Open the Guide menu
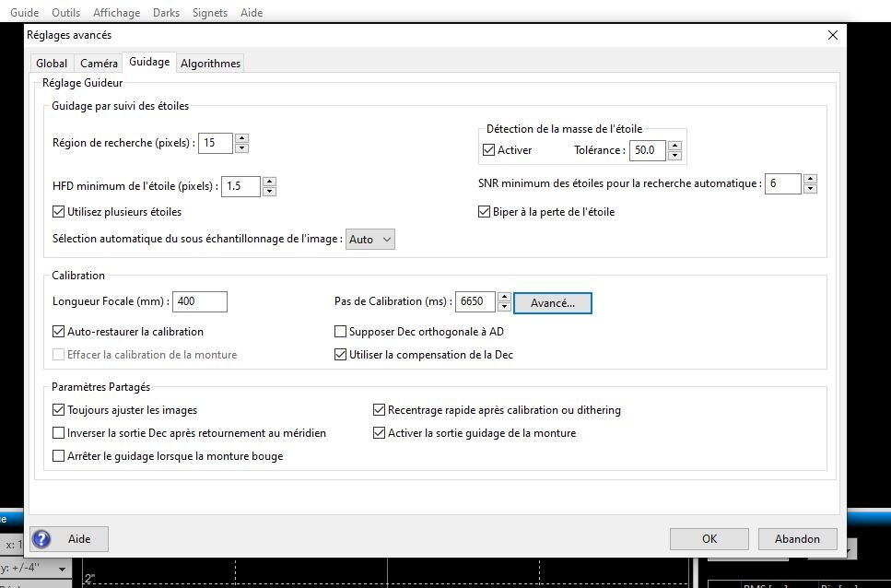 25,13
